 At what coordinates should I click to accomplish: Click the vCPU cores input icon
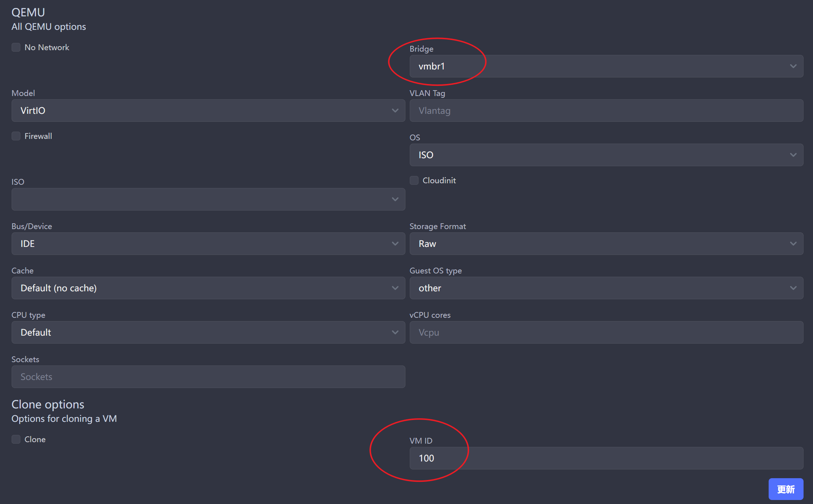[x=606, y=332]
